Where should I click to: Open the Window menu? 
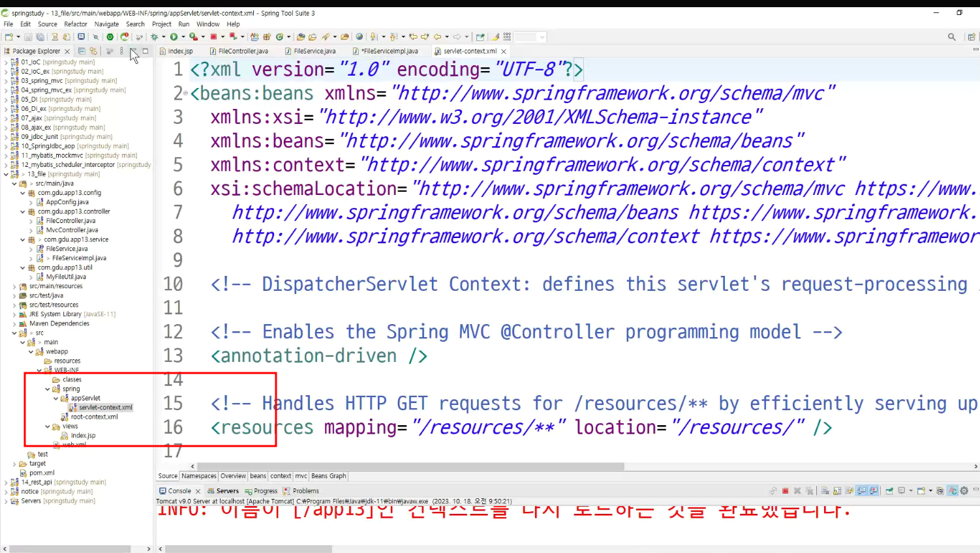[208, 24]
